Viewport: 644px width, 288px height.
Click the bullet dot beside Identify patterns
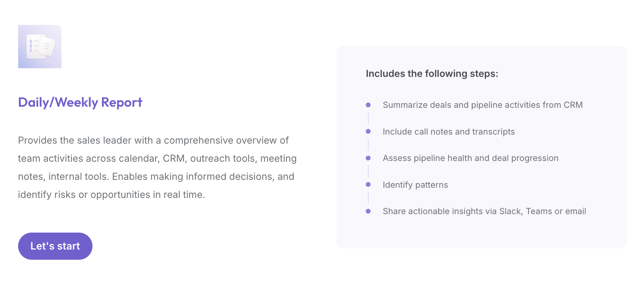pos(368,185)
